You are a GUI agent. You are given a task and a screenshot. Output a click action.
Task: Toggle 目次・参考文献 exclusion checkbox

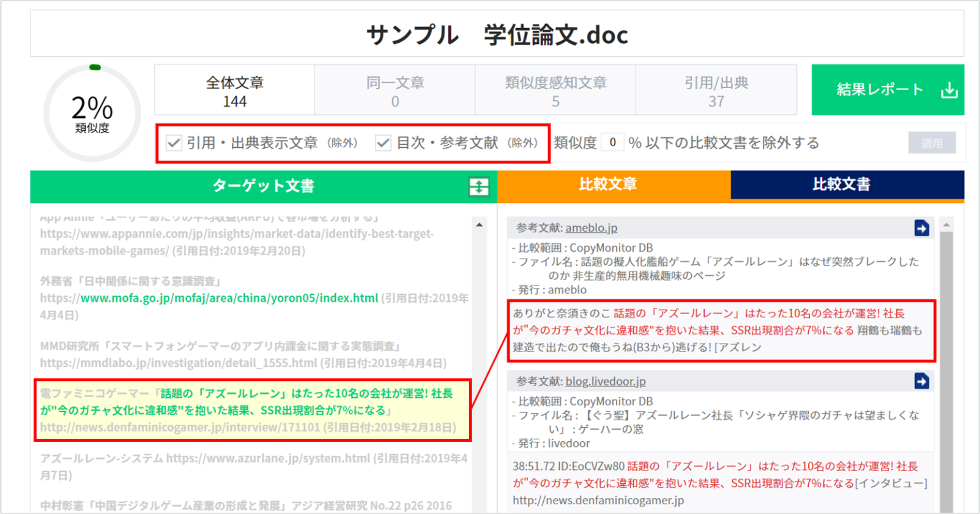[384, 143]
